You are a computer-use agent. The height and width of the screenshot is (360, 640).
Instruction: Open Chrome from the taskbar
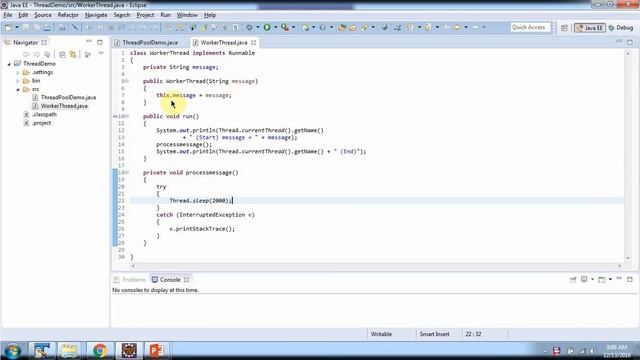pyautogui.click(x=99, y=351)
